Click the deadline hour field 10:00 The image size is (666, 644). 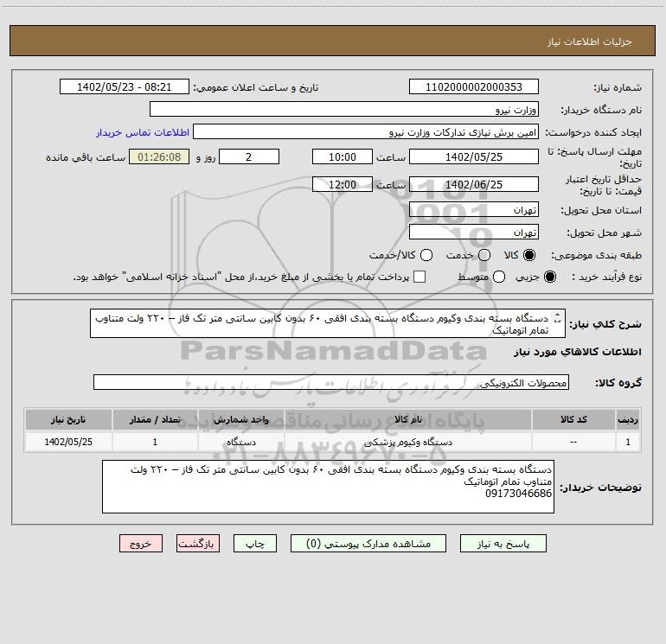[x=343, y=156]
